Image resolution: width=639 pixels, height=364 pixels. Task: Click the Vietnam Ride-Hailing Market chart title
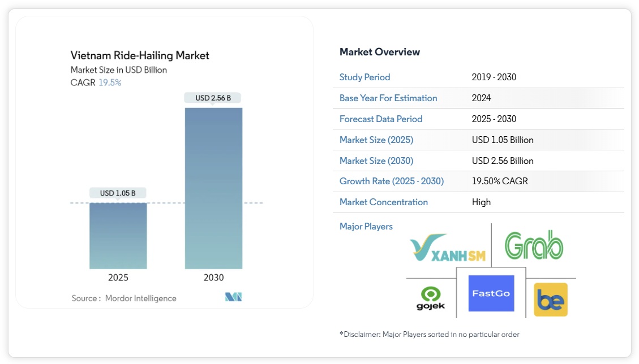tap(140, 55)
